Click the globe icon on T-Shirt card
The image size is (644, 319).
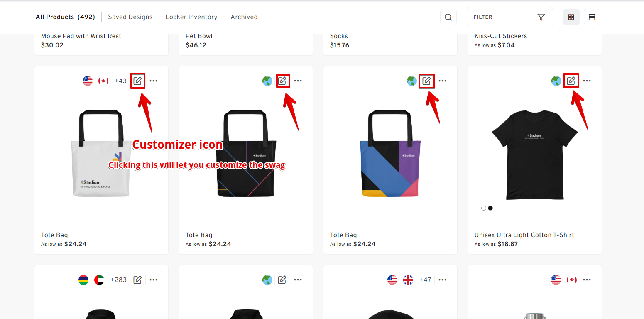tap(556, 81)
